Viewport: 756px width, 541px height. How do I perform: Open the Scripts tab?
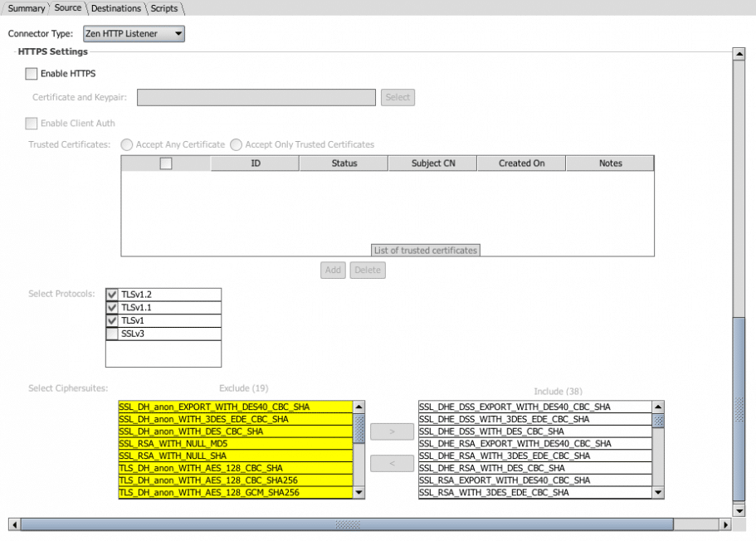pos(164,8)
